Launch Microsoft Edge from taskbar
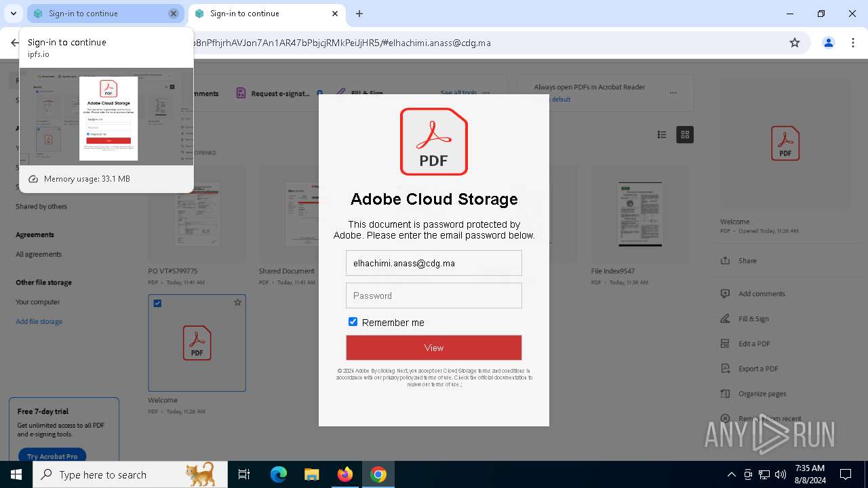 click(x=279, y=474)
